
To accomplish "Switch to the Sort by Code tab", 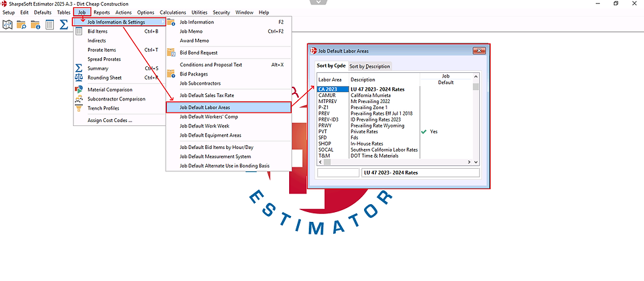I will [331, 66].
